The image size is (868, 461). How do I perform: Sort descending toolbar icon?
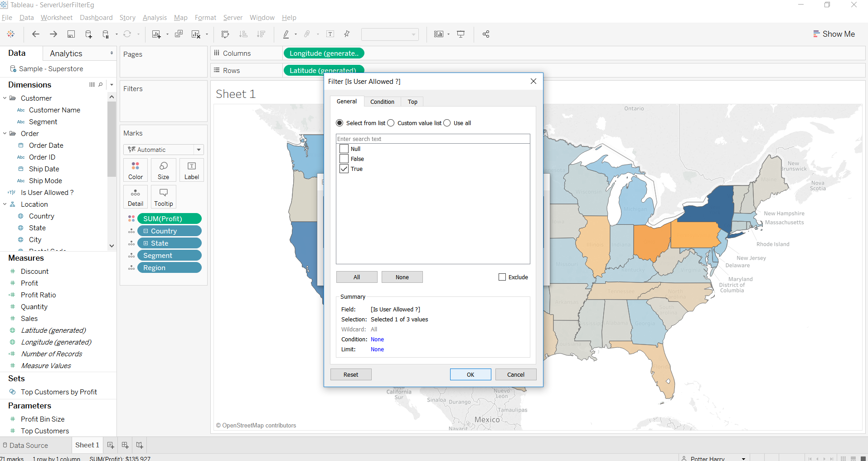pos(261,34)
